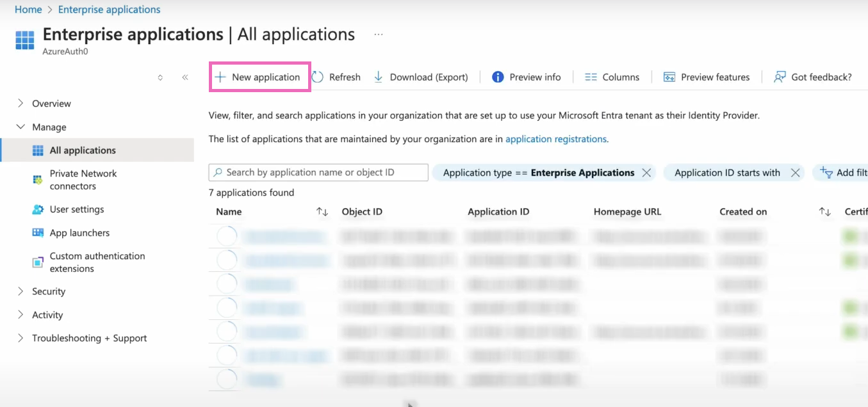
Task: Open App launchers
Action: (79, 233)
